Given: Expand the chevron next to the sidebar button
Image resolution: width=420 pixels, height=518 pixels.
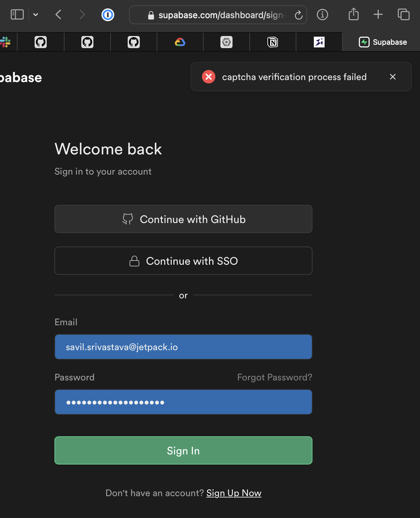Looking at the screenshot, I should pyautogui.click(x=36, y=15).
